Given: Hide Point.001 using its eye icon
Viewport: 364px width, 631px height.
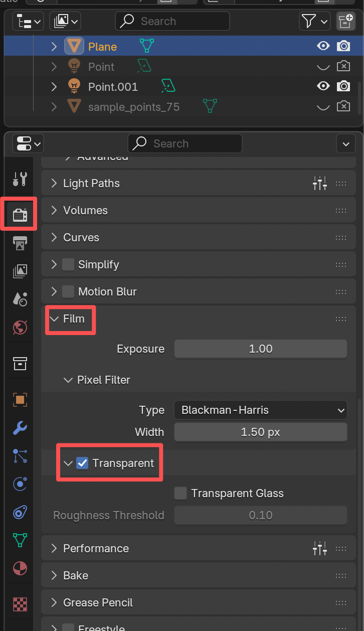Looking at the screenshot, I should tap(323, 86).
